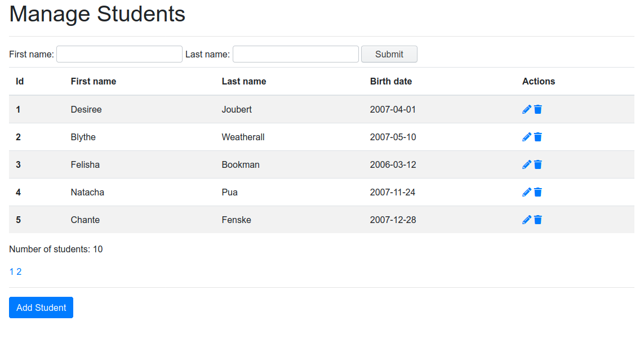Select the Last name column header
The height and width of the screenshot is (352, 644).
click(x=244, y=81)
